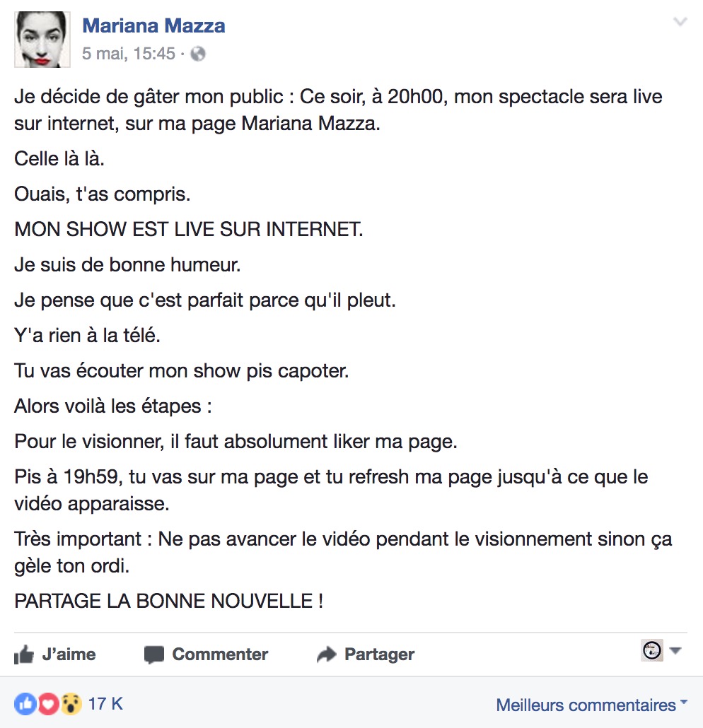Click the small triangle after Meilleurs commentaires
Viewport: 703px width, 728px height.
pyautogui.click(x=683, y=702)
